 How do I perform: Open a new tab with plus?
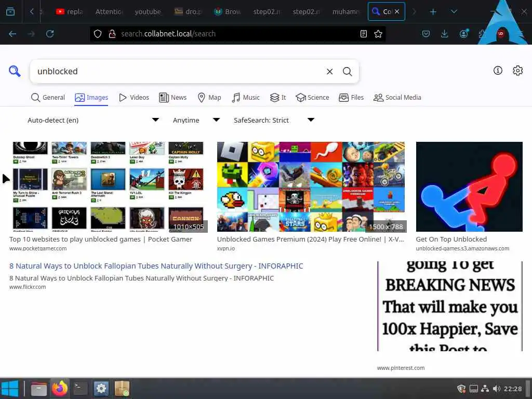tap(433, 12)
